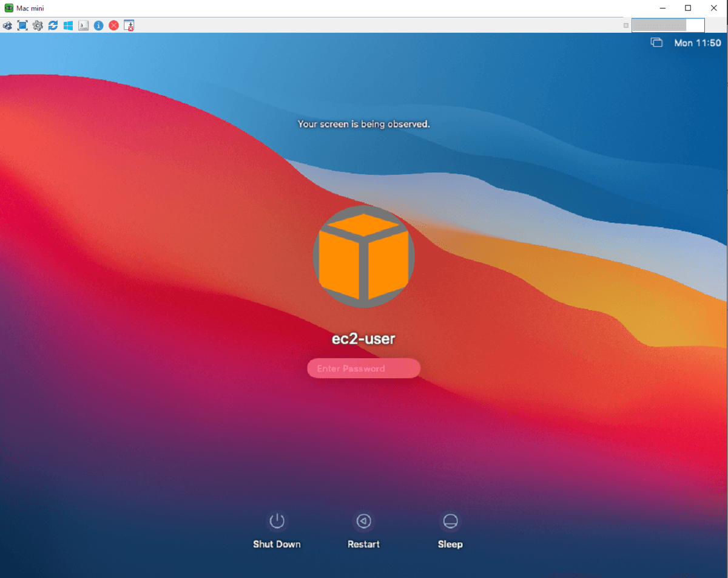The height and width of the screenshot is (578, 728).
Task: Click the Restart icon
Action: 363,521
